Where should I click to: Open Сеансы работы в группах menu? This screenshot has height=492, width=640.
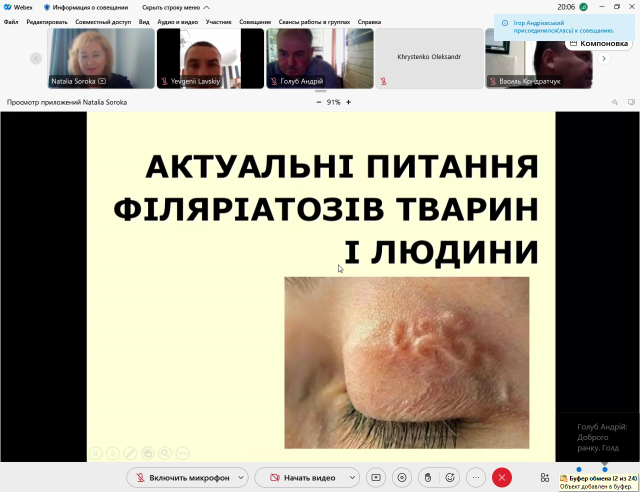point(314,22)
